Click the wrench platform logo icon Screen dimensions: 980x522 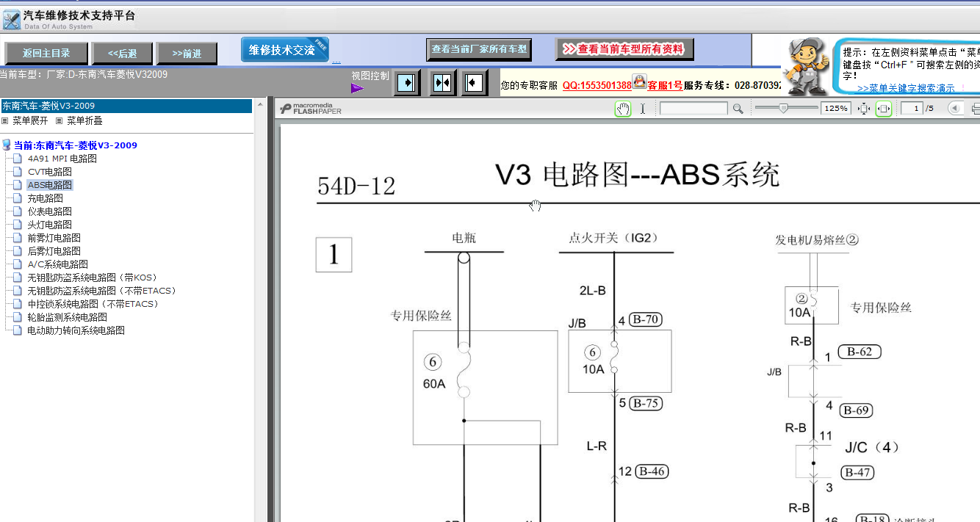tap(11, 20)
